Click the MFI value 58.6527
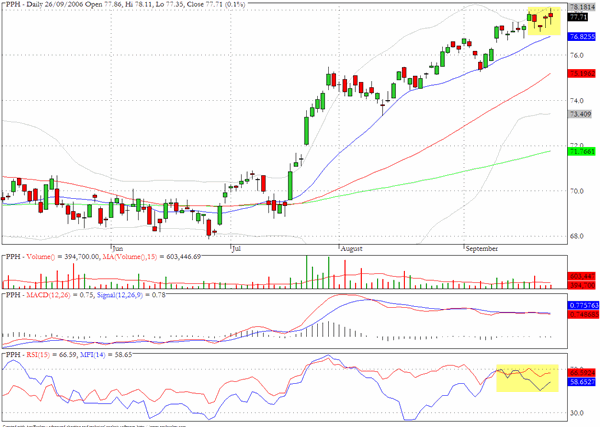The height and width of the screenshot is (427, 600). (582, 382)
